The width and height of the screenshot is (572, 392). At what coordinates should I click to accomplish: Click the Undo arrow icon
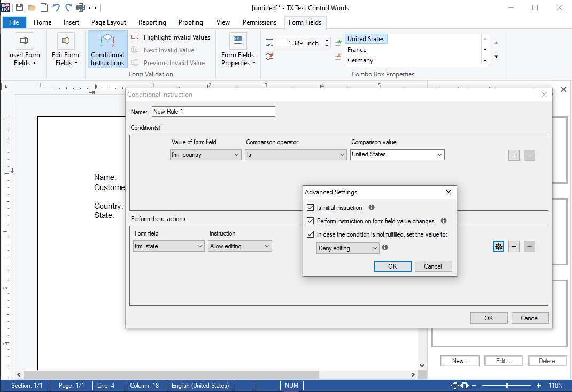click(56, 7)
